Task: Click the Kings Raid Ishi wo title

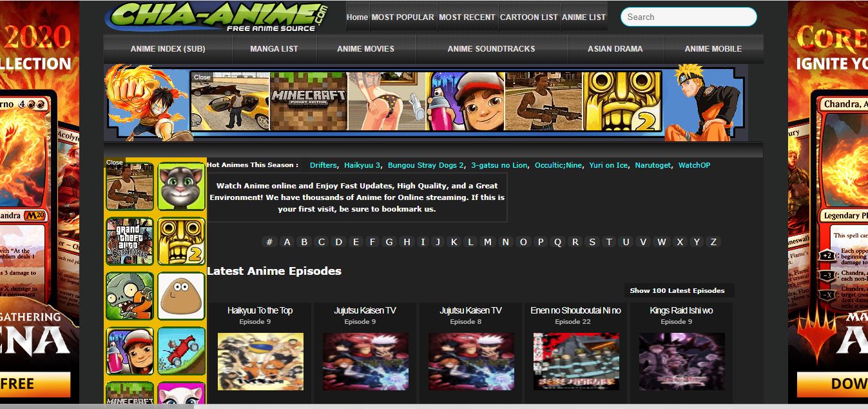Action: click(681, 310)
